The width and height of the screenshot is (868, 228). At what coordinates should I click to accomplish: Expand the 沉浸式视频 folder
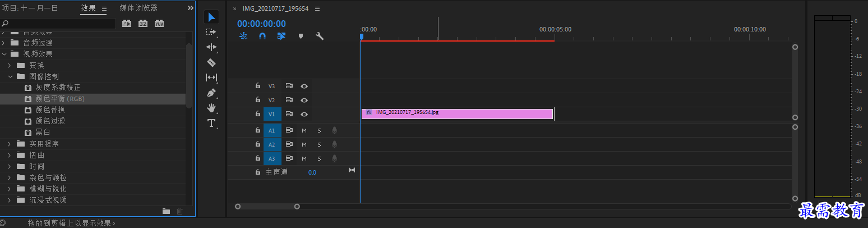10,200
